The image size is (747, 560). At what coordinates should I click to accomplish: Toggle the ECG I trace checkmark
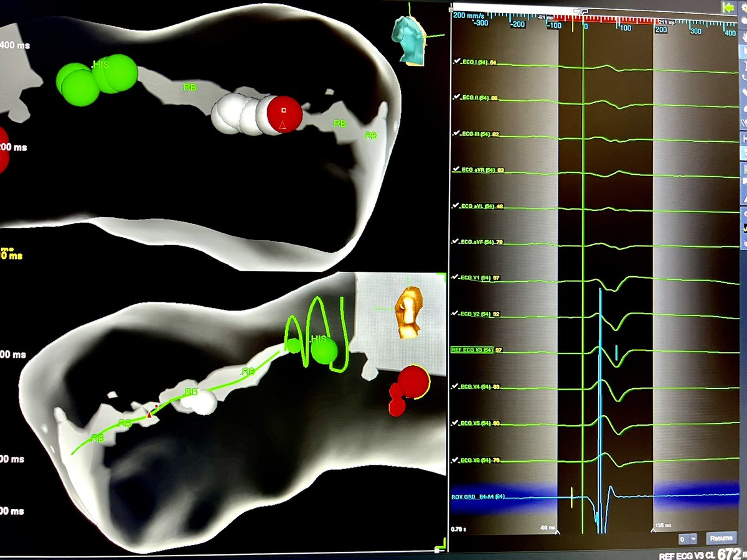point(456,62)
